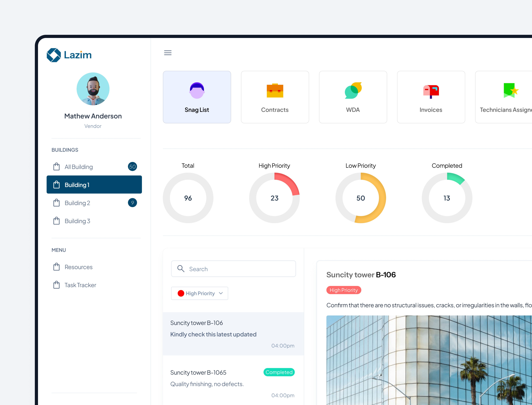532x405 pixels.
Task: Click the 50 count badge
Action: click(132, 167)
